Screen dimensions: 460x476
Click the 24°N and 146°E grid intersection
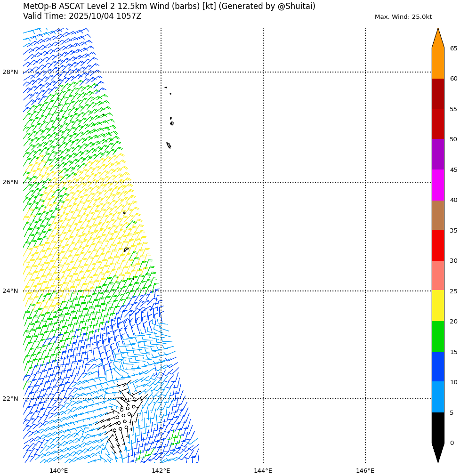(x=365, y=291)
